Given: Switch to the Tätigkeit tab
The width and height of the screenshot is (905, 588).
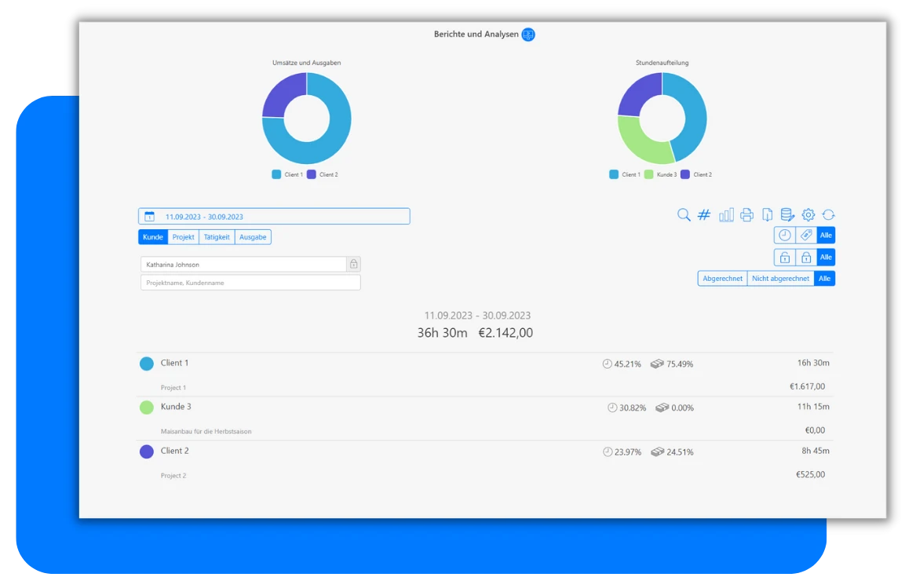Looking at the screenshot, I should tap(217, 237).
